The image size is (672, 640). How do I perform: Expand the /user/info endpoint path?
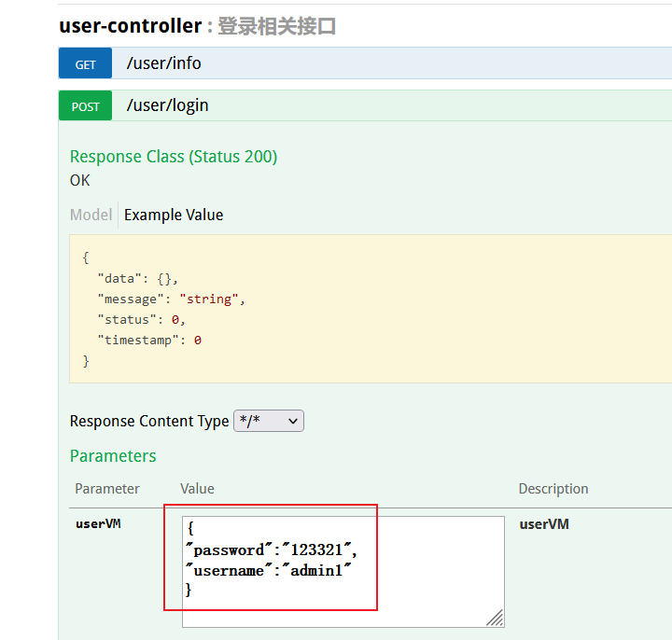tap(164, 64)
